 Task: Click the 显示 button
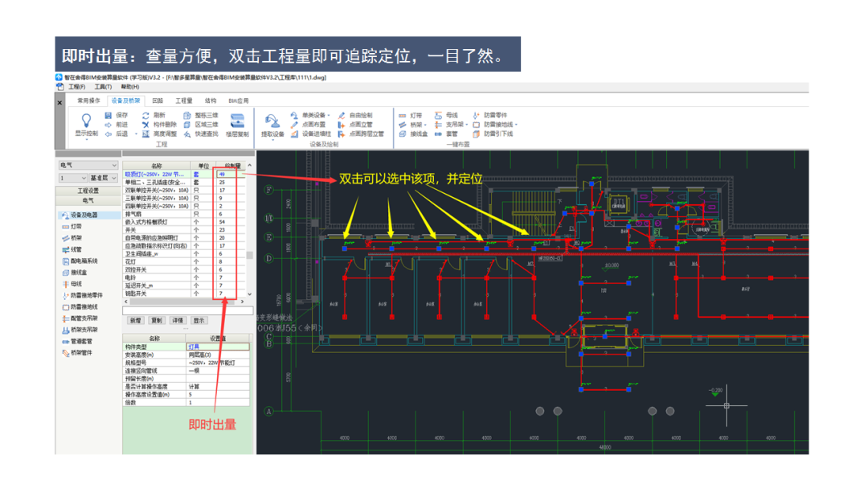point(199,321)
